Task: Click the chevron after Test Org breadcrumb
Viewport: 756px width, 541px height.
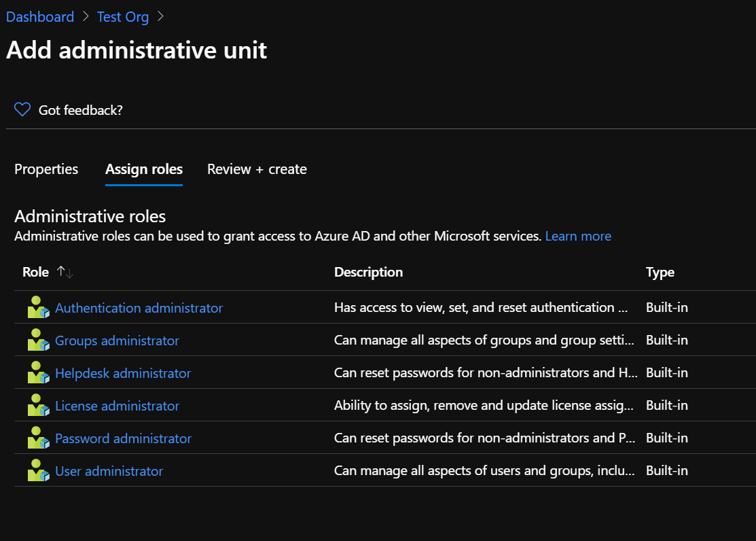Action: tap(160, 16)
